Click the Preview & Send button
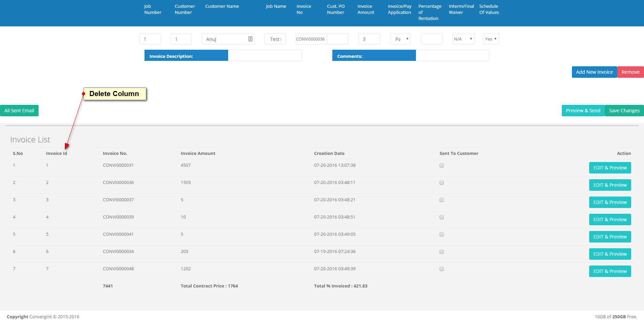This screenshot has height=323, width=644. [x=583, y=111]
